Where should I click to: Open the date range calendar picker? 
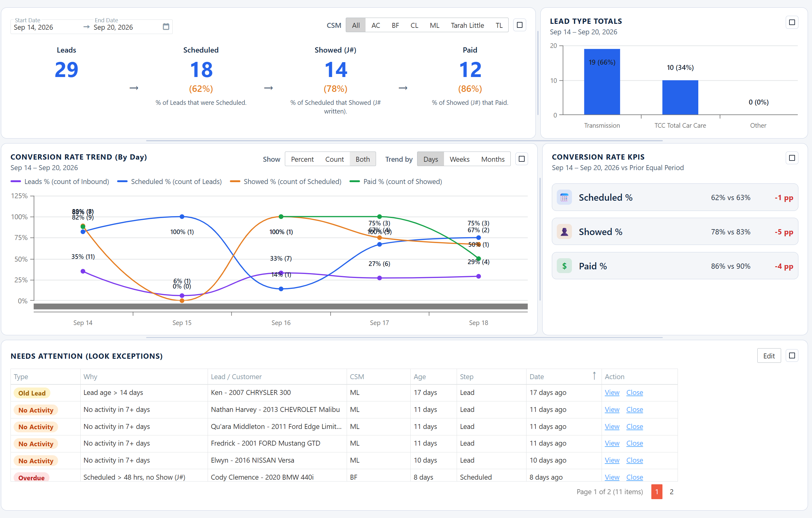coord(166,27)
